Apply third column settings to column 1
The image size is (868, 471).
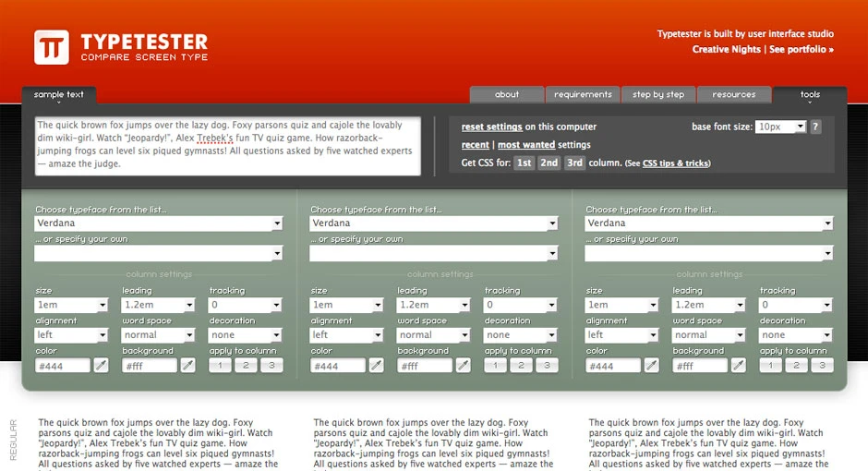point(770,366)
